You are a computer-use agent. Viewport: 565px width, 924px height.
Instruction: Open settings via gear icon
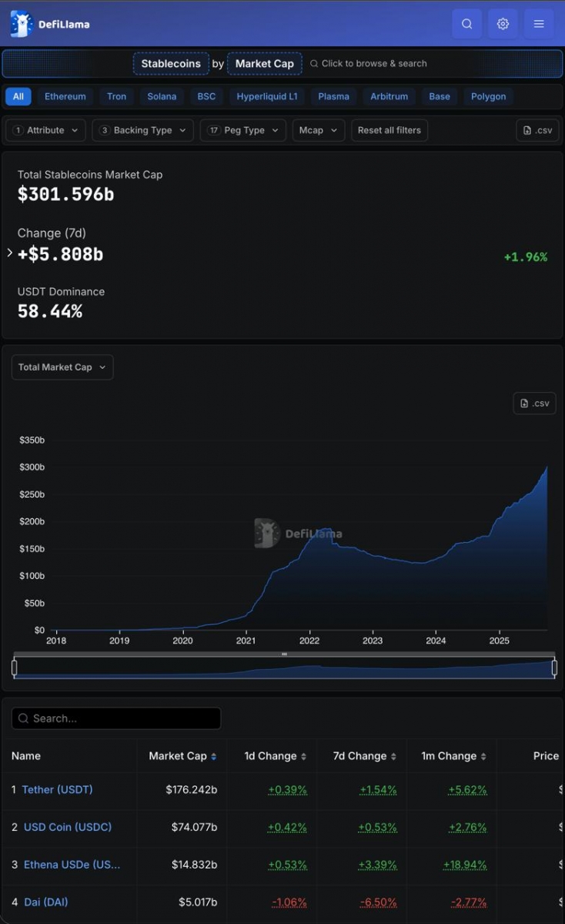point(503,24)
